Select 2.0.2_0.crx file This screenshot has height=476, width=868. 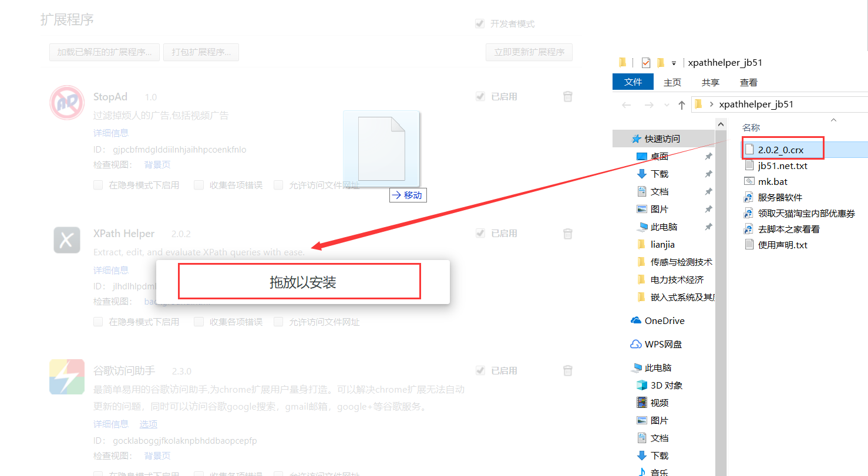[x=780, y=150]
